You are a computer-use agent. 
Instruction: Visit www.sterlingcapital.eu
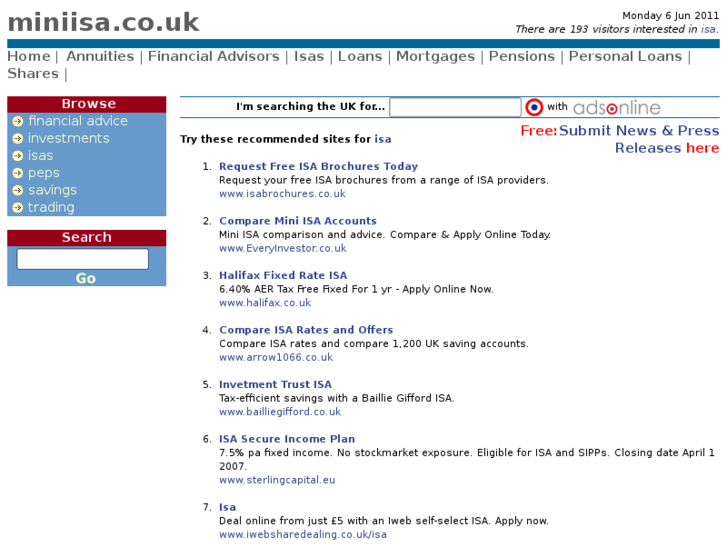pyautogui.click(x=277, y=480)
